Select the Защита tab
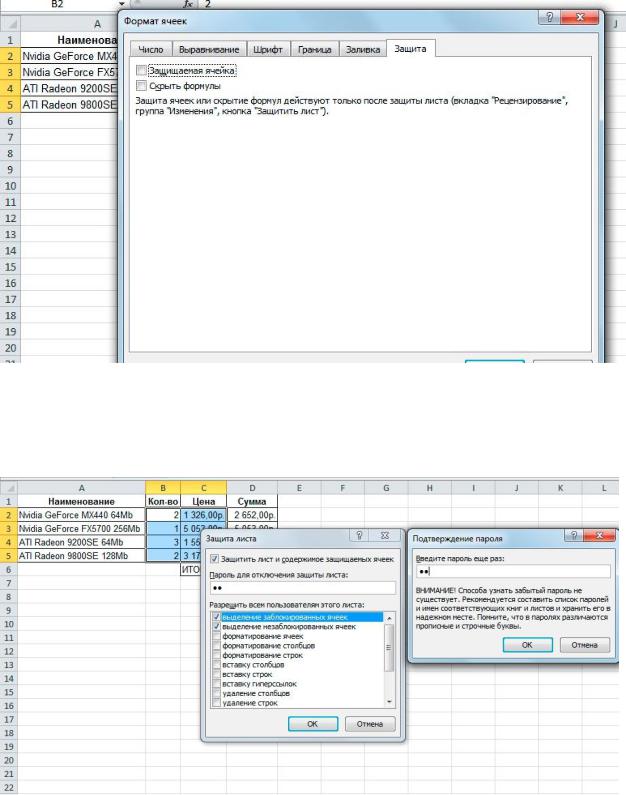Viewport: 626px width, 795px height. pos(410,49)
